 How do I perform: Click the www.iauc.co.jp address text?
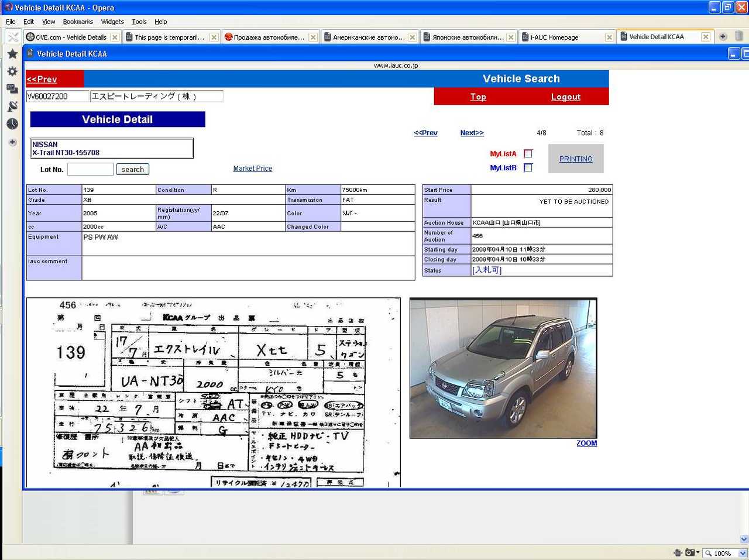point(396,66)
